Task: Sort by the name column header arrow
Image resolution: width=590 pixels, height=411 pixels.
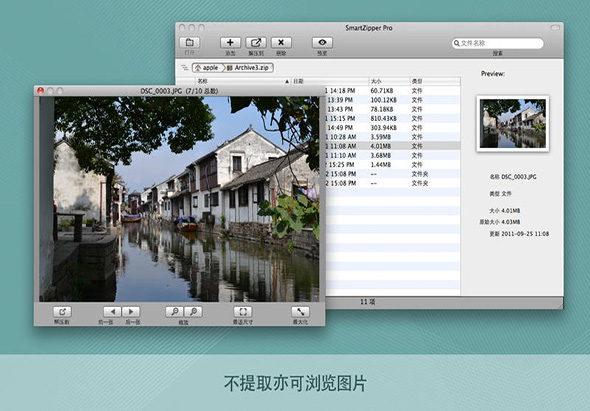Action: point(287,81)
